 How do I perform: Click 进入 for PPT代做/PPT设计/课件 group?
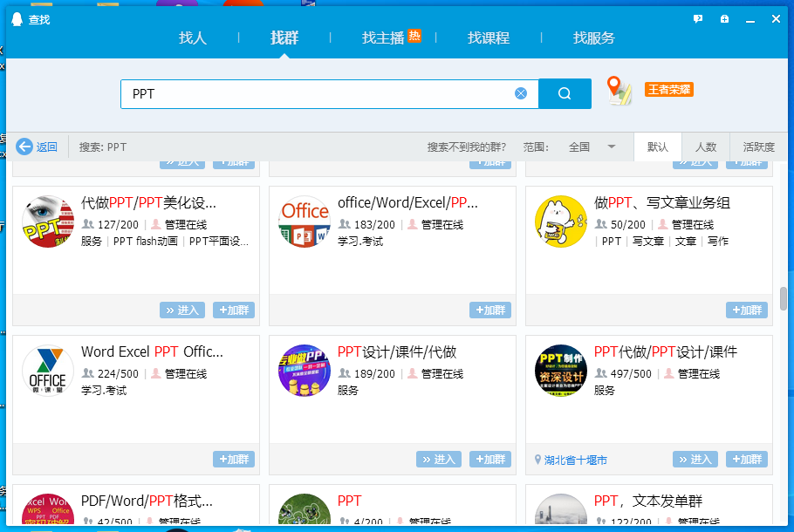pos(695,459)
